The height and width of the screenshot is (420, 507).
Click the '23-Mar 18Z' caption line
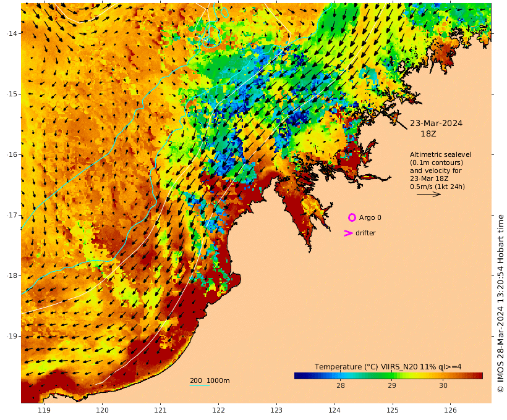tap(429, 178)
